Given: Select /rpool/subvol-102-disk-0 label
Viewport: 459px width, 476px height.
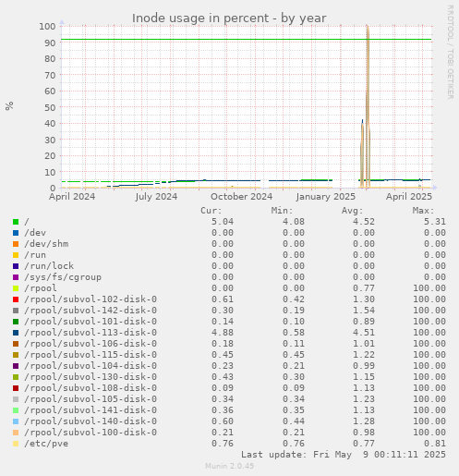Looking at the screenshot, I should click(91, 299).
